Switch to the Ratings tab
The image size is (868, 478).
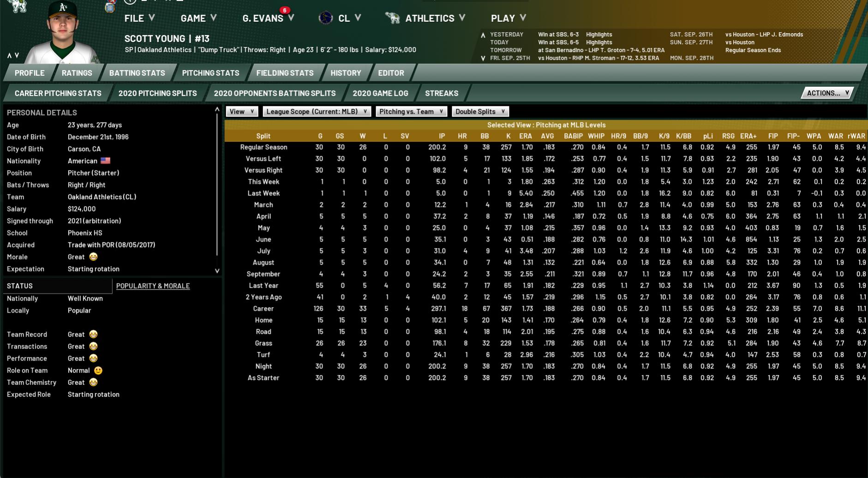pos(77,73)
